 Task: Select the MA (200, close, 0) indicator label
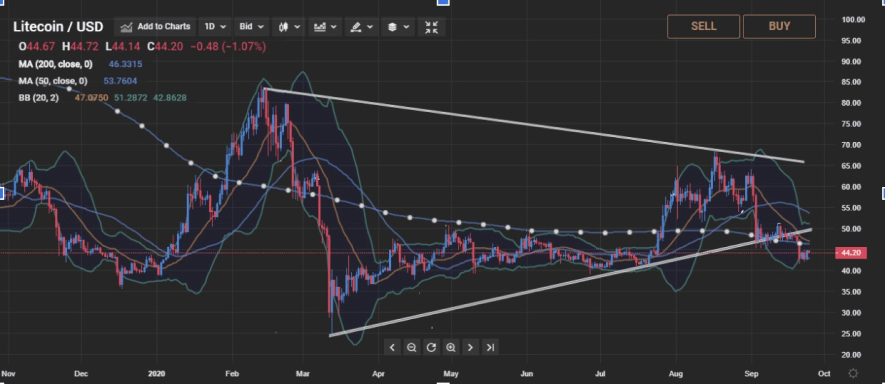pos(55,64)
